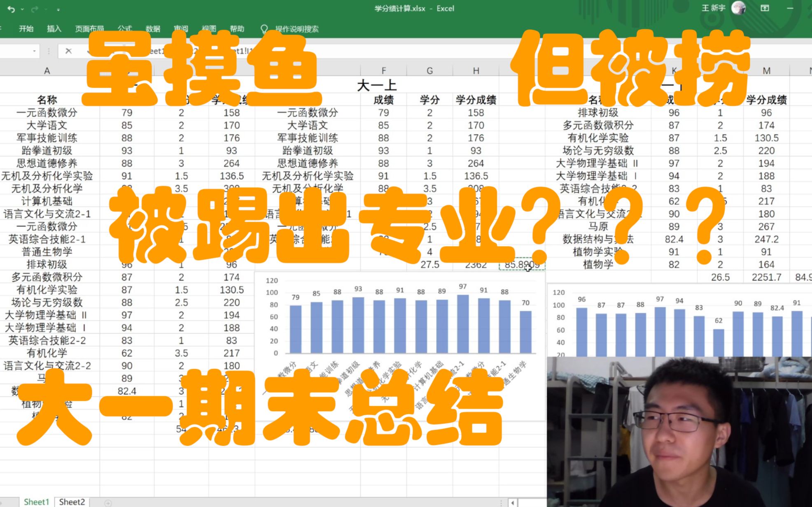The height and width of the screenshot is (507, 812).
Task: Select cell 计算机基础 in column A
Action: (47, 201)
